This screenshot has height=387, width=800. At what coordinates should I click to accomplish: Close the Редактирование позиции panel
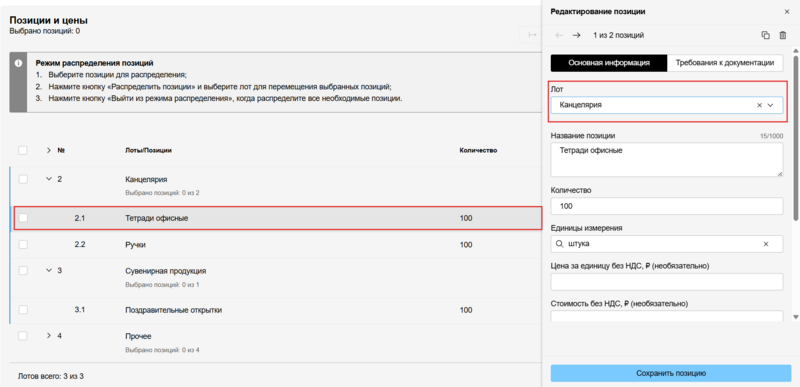tap(787, 12)
